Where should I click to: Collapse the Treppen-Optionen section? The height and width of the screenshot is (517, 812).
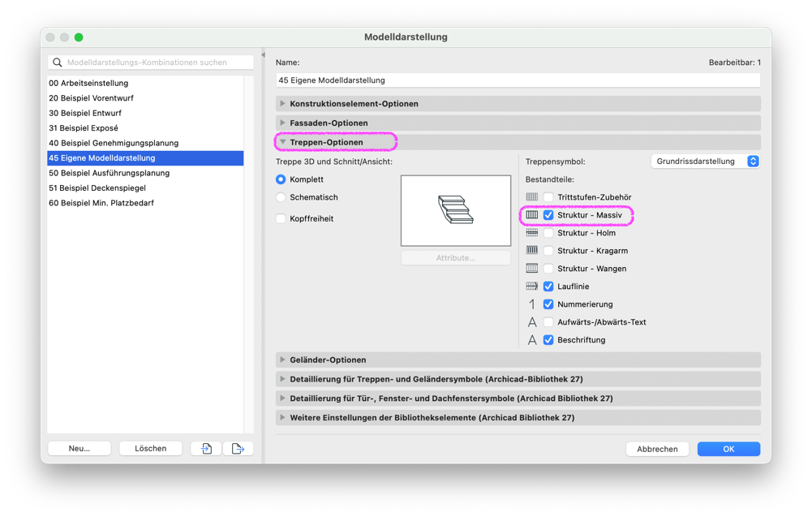tap(518, 142)
